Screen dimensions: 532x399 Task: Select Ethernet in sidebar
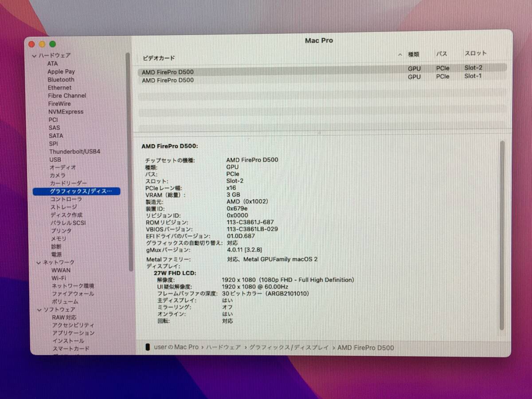(x=59, y=87)
